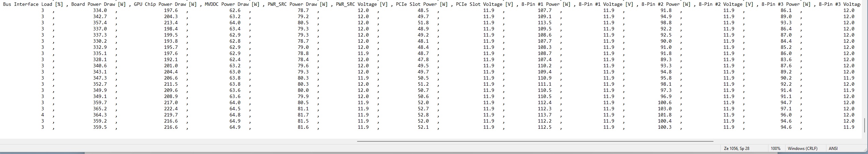Click the '8-Pin #1 Power [W]' header
Viewport: 868px width, 154px height.
click(x=546, y=4)
